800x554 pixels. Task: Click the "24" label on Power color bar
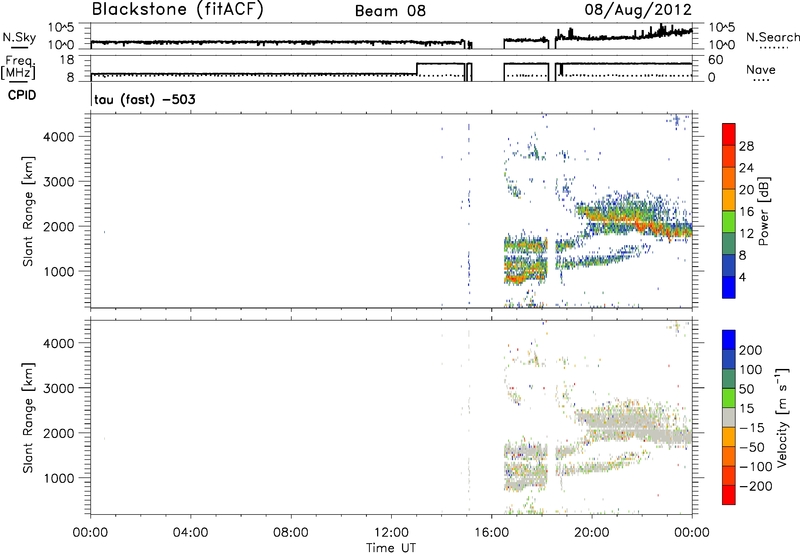[746, 168]
